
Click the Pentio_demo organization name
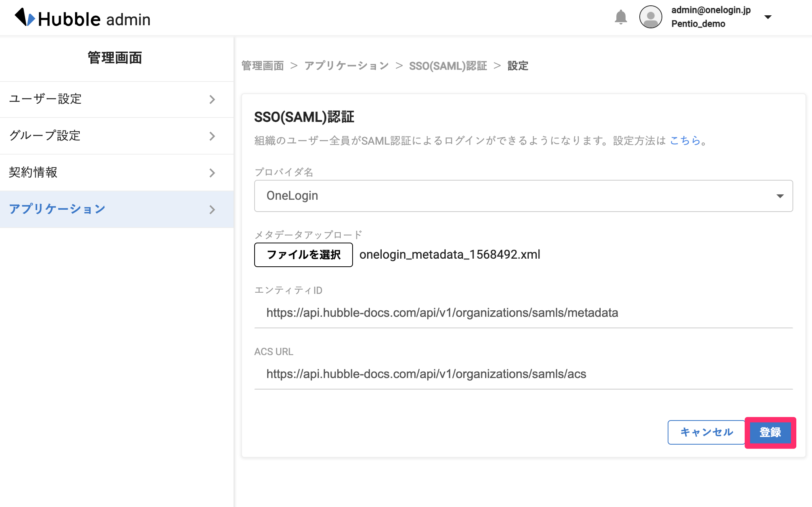click(698, 24)
